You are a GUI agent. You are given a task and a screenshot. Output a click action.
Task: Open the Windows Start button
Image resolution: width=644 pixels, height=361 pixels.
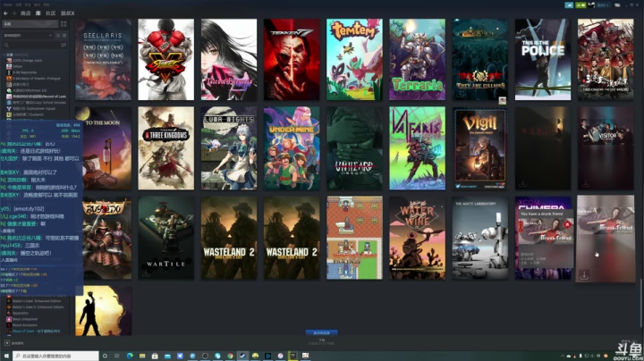pos(6,356)
